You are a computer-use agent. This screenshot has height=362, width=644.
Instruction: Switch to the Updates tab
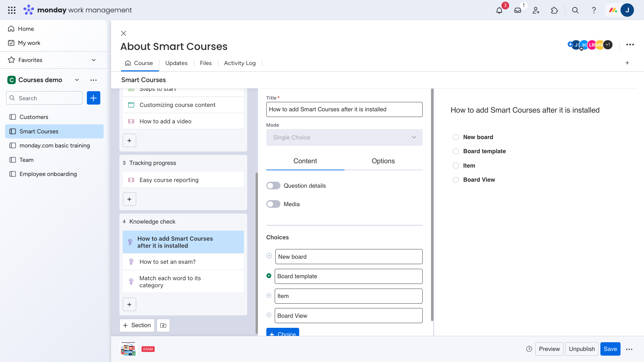pos(176,63)
